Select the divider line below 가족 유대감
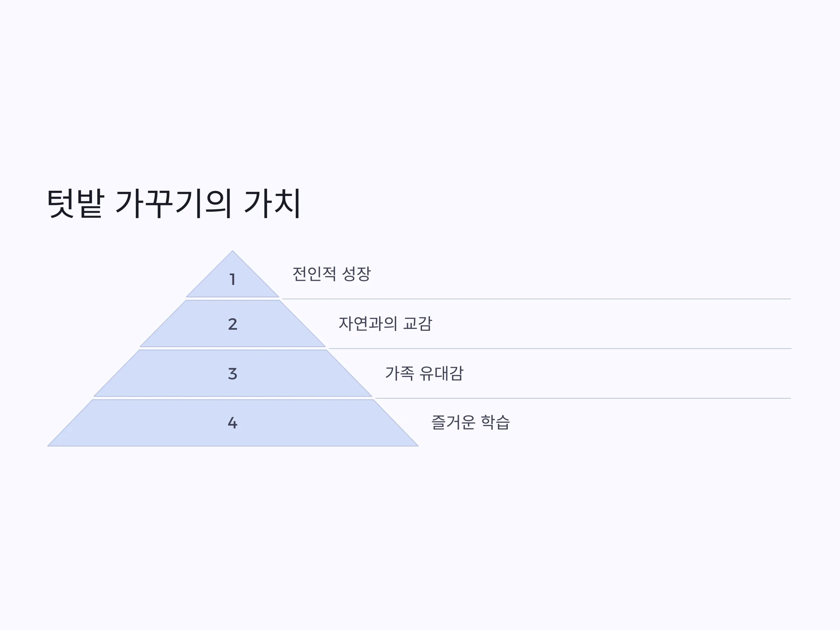840x630 pixels. (x=583, y=398)
